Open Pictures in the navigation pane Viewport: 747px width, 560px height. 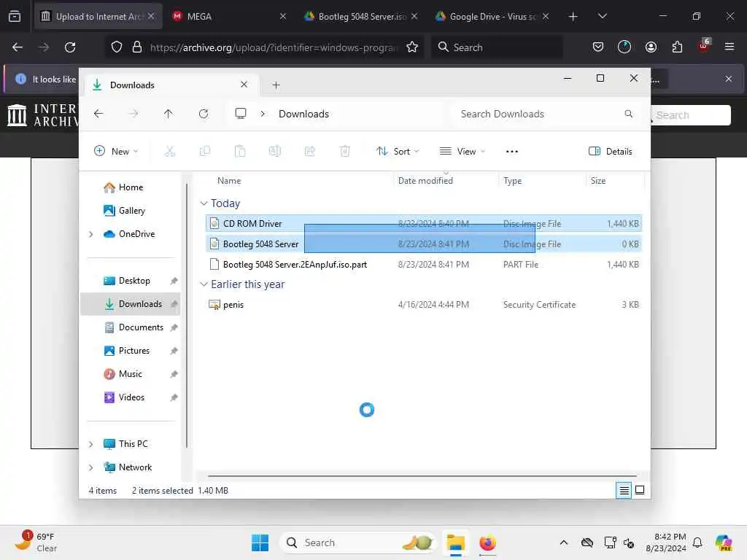[134, 351]
